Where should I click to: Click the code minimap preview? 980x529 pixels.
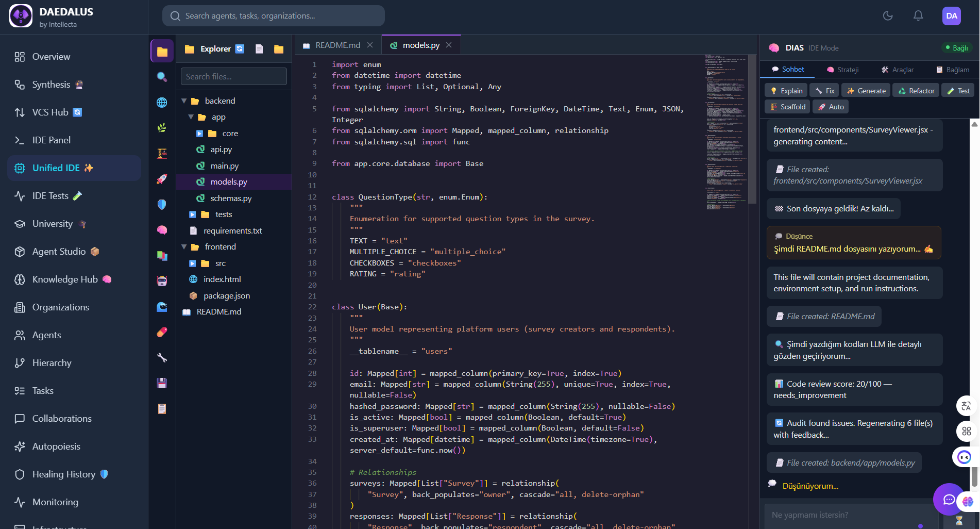(726, 131)
